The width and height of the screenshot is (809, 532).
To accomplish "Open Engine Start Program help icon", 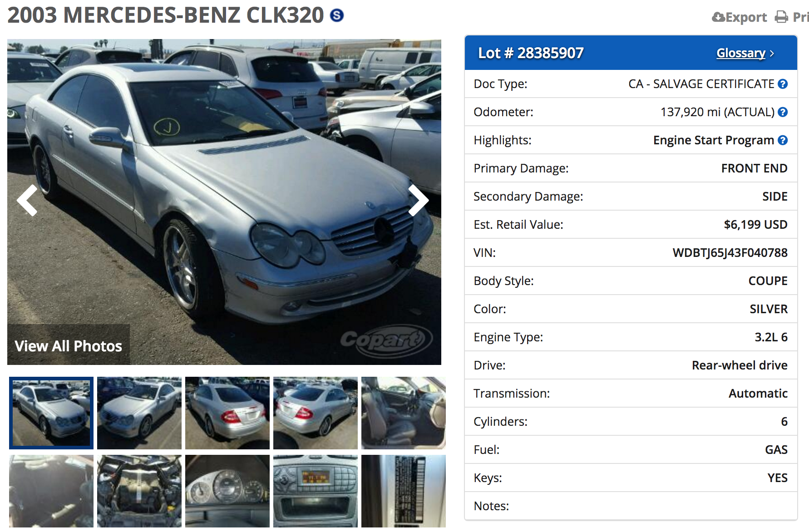I will (x=783, y=140).
